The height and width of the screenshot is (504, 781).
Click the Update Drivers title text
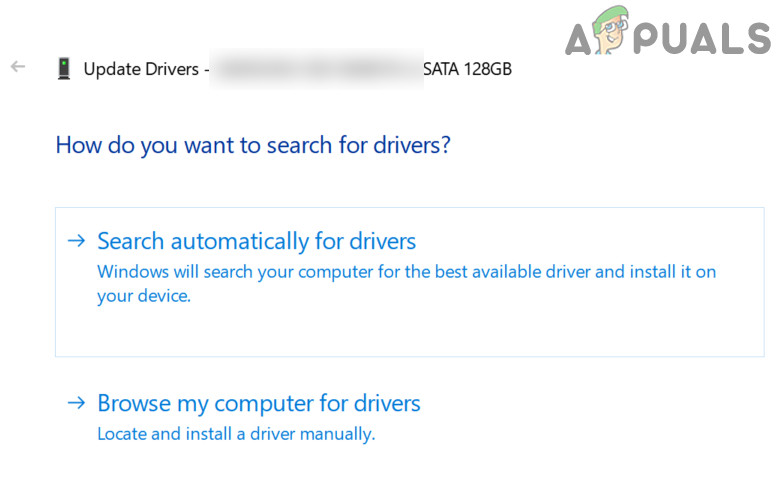coord(140,69)
